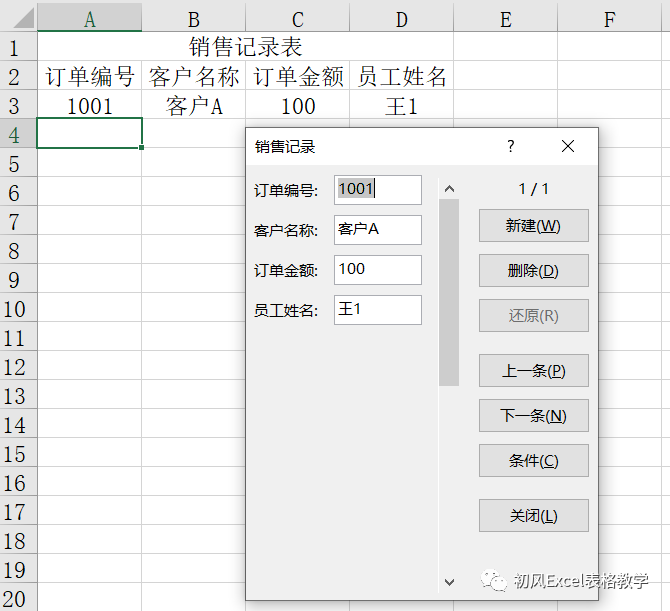Click cell containing 100 in column C
The image size is (670, 611).
click(298, 105)
